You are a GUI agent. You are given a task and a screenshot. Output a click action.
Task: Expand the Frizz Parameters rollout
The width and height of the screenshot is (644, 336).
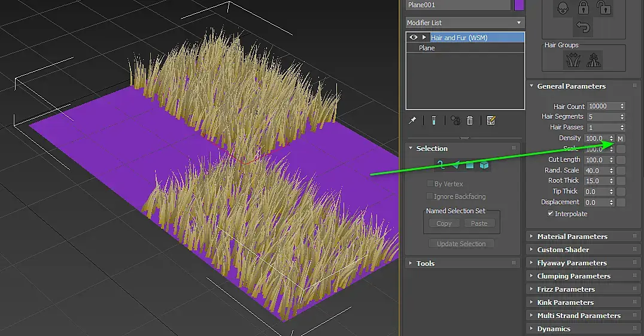point(566,289)
